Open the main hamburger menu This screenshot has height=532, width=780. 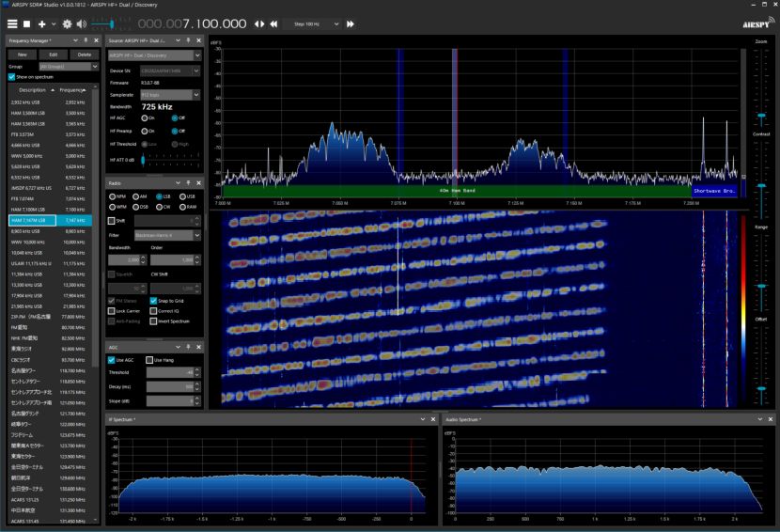click(12, 23)
